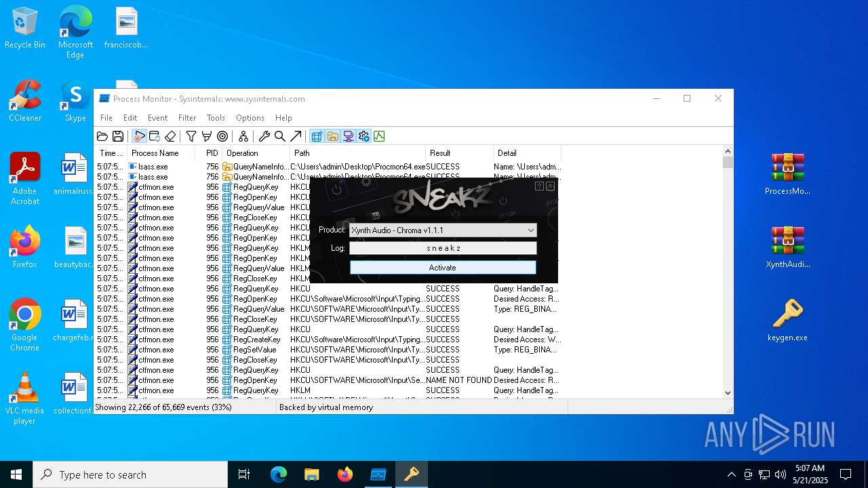Click the Highlight toolbar icon
Image resolution: width=868 pixels, height=488 pixels.
coord(207,136)
